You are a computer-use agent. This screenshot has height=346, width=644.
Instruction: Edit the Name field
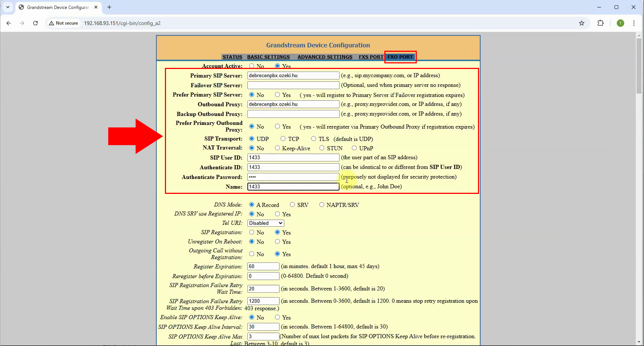(293, 187)
